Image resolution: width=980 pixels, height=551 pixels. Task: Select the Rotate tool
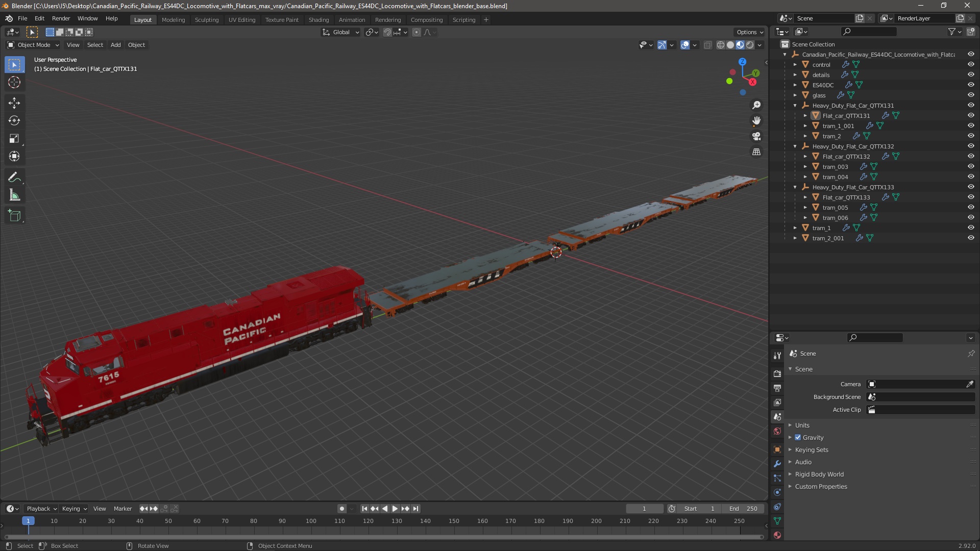[x=14, y=121]
